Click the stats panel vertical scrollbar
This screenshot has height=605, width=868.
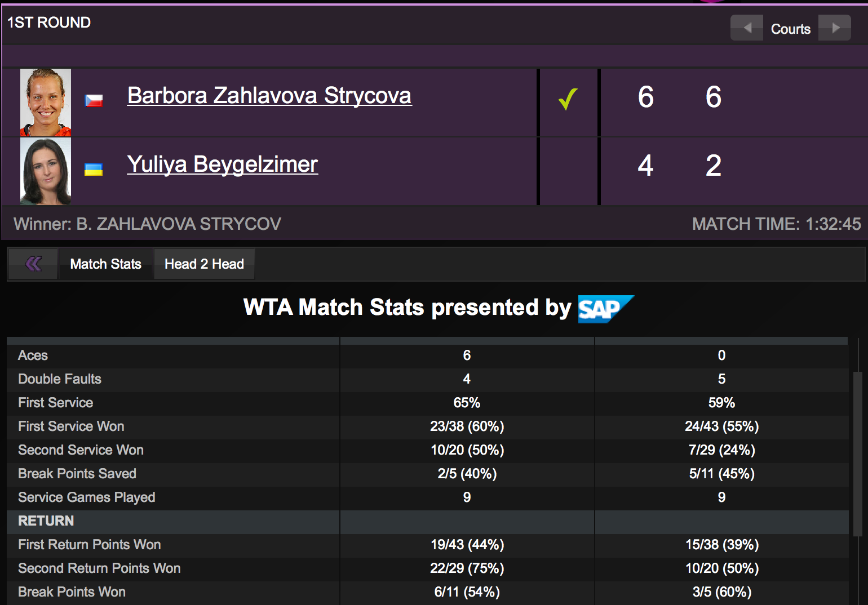coord(857,451)
